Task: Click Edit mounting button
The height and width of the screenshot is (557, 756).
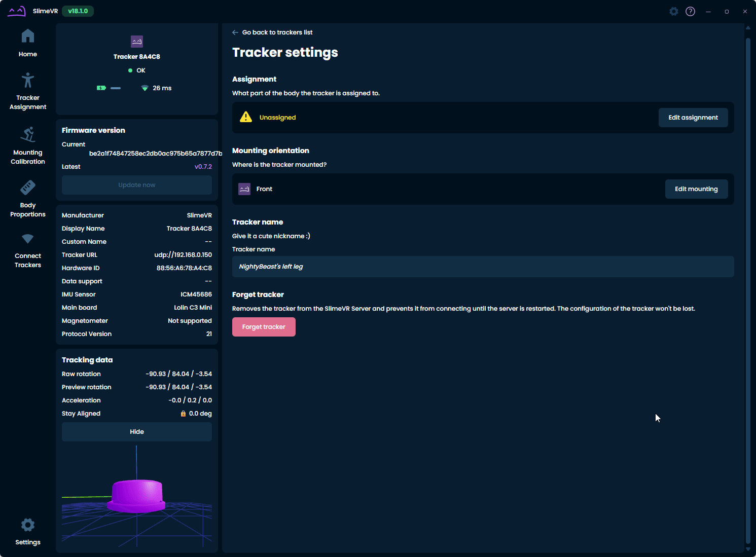Action: (696, 189)
